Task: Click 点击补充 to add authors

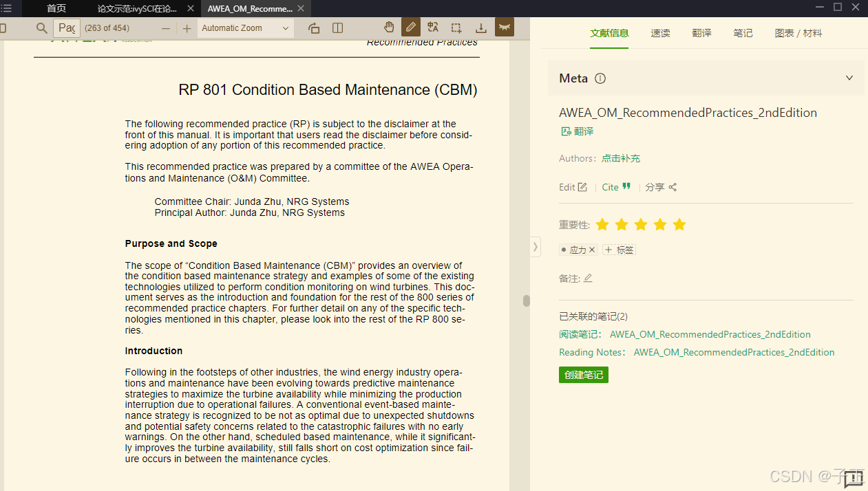Action: (621, 158)
